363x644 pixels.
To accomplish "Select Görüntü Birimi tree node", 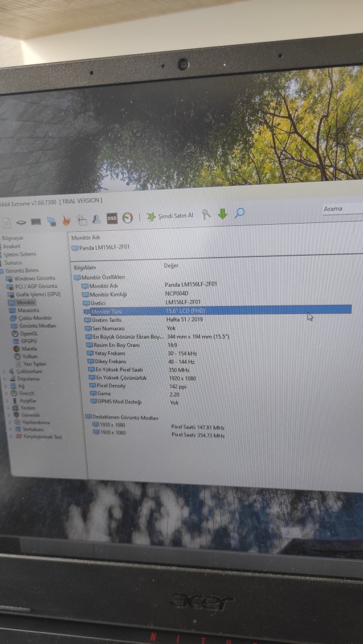I will pos(22,271).
